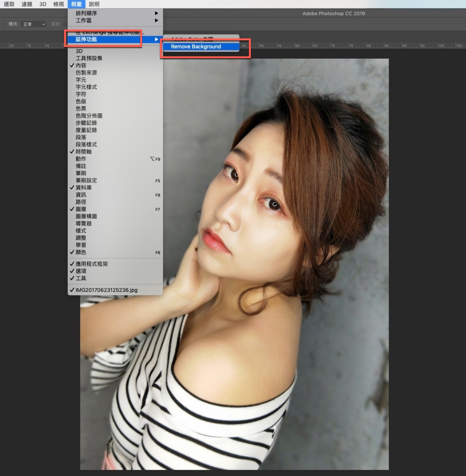Open the 步驟記錄 history panel
The image size is (466, 476).
(86, 123)
